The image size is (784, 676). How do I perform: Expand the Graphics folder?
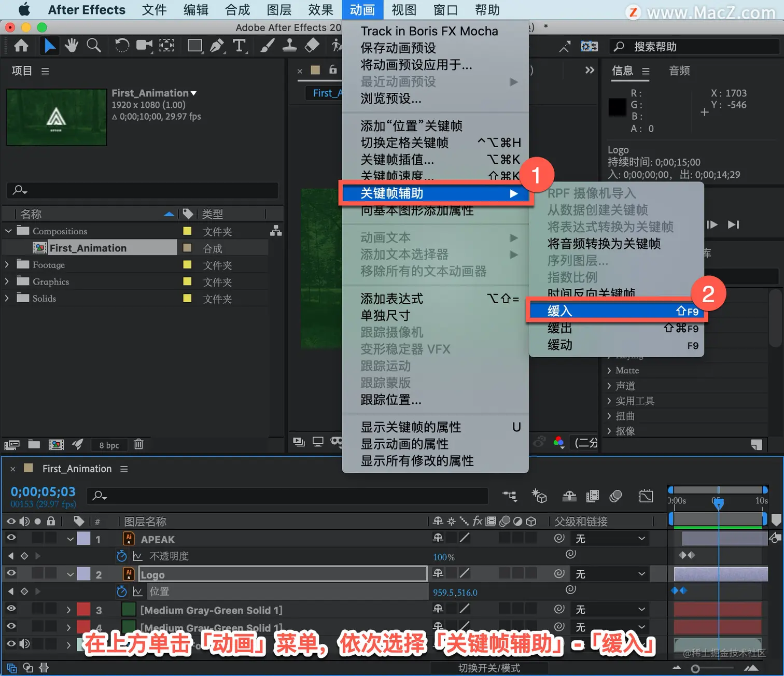pos(7,281)
